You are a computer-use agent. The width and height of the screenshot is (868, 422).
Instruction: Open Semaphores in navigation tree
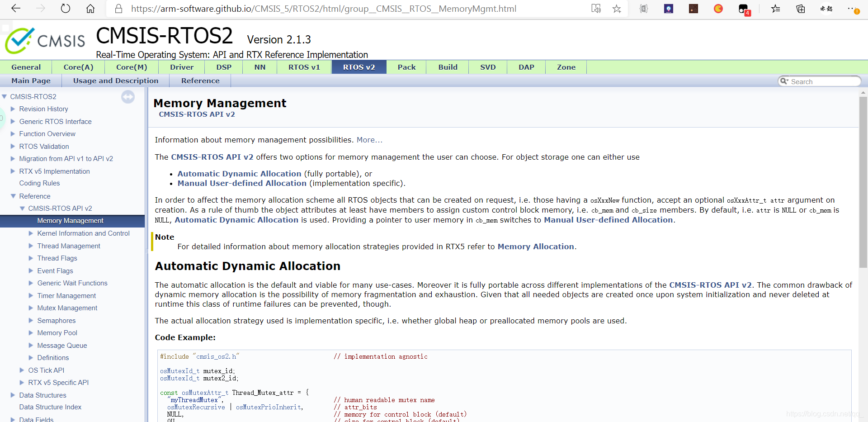tap(57, 321)
